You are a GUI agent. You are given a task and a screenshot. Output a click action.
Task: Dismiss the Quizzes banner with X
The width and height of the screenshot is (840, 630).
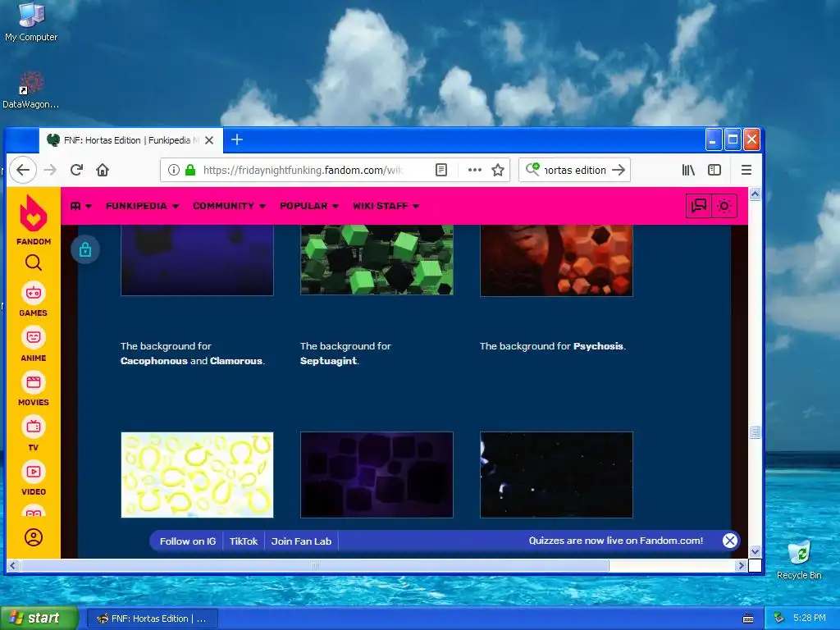[729, 541]
